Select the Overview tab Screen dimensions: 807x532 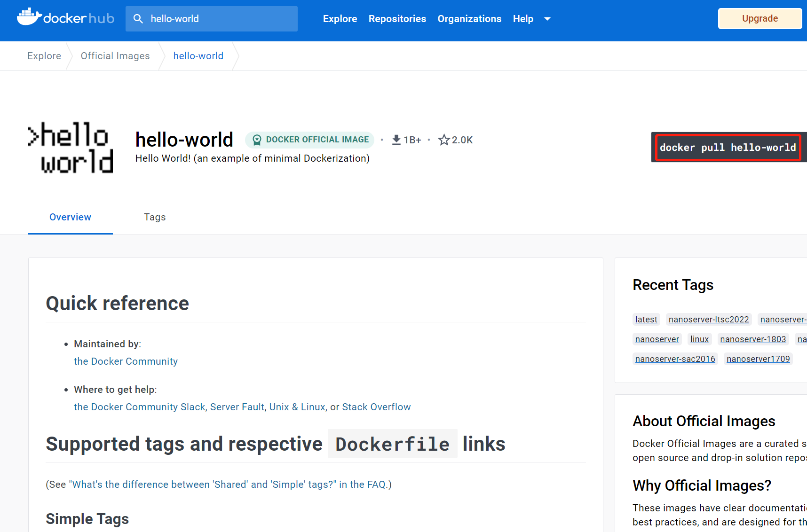70,217
